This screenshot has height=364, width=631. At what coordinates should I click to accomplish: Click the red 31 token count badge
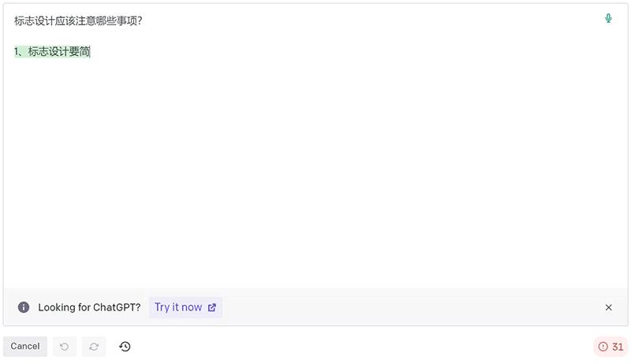point(611,347)
